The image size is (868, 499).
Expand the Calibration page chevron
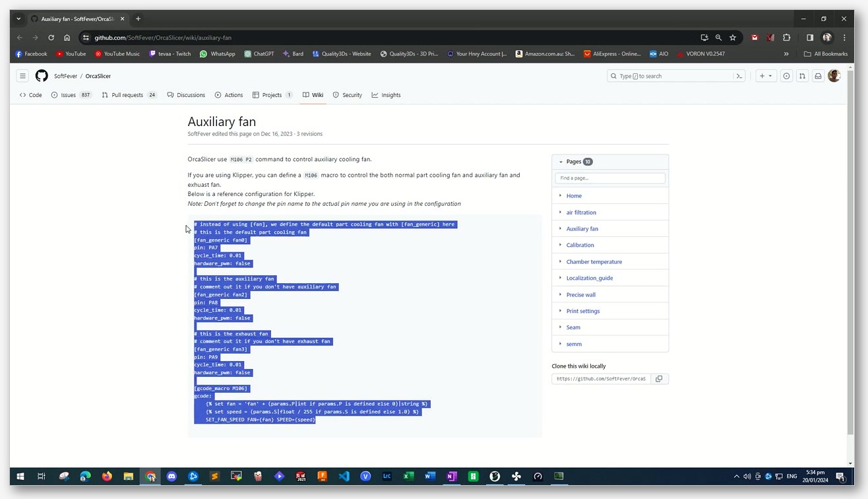560,245
